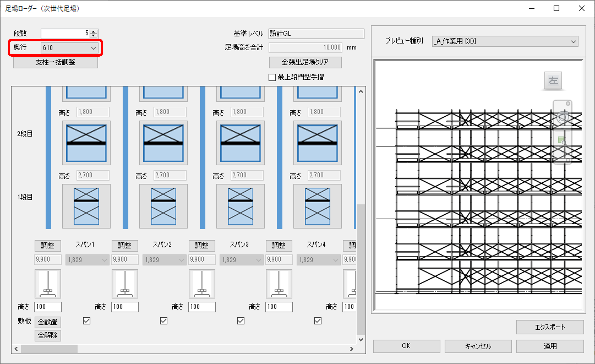Uncheck the 敷板 checkbox under スパン2

click(163, 321)
